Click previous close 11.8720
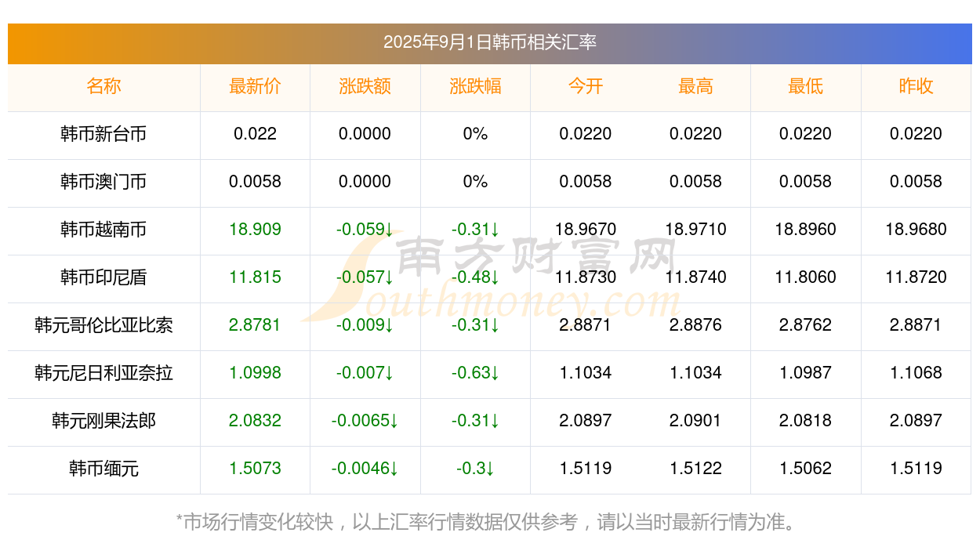This screenshot has height=547, width=980. [x=916, y=277]
